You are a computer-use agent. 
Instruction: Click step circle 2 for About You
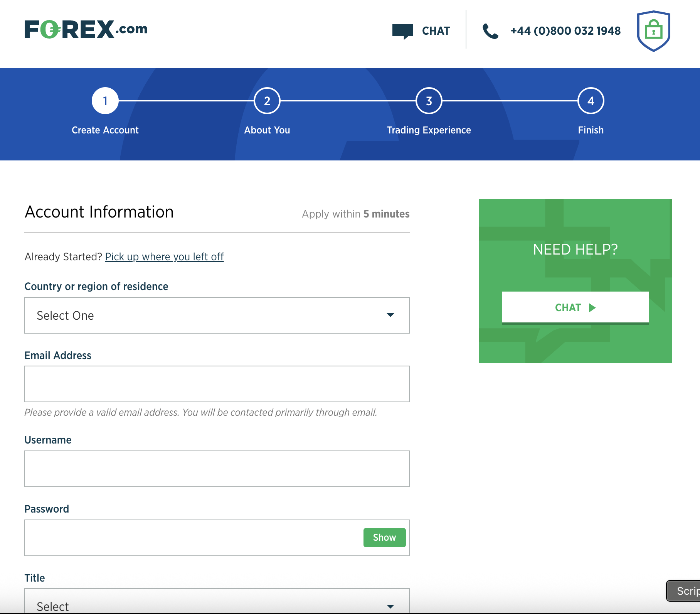267,101
